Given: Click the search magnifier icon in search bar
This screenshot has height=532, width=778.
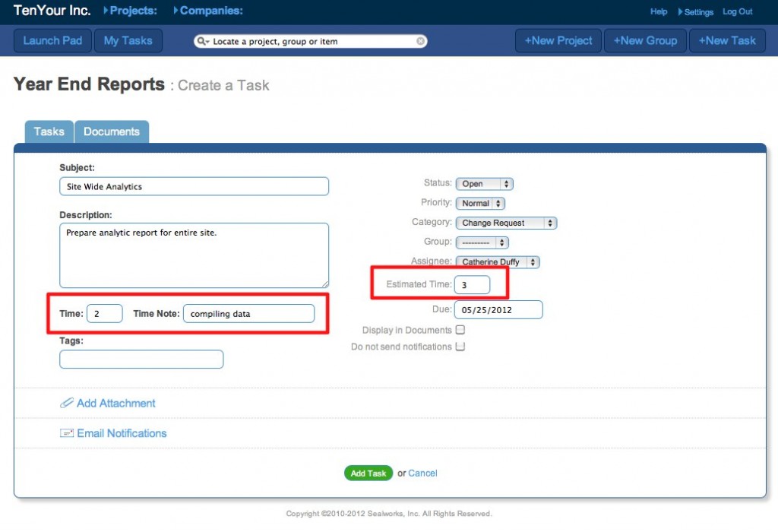Looking at the screenshot, I should coord(203,41).
